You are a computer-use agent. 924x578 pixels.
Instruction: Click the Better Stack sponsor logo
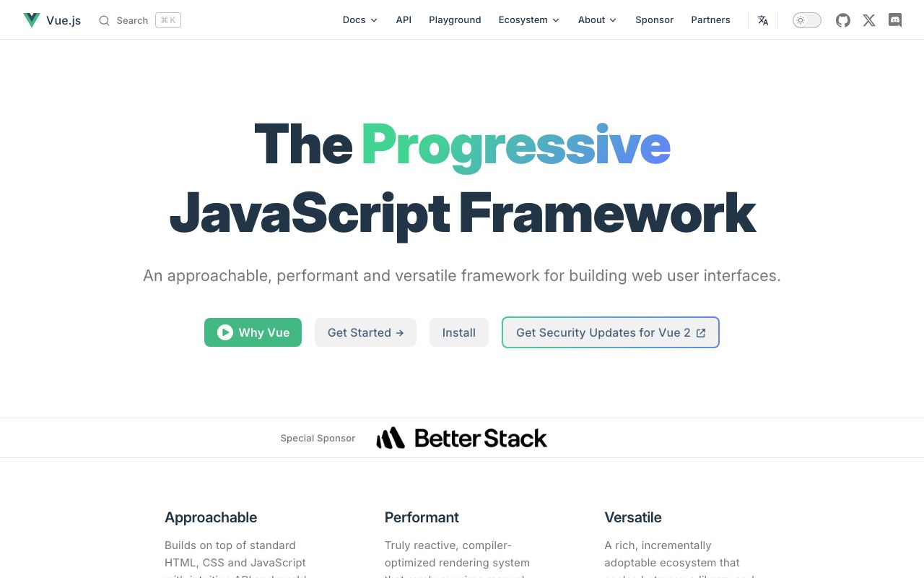tap(462, 437)
